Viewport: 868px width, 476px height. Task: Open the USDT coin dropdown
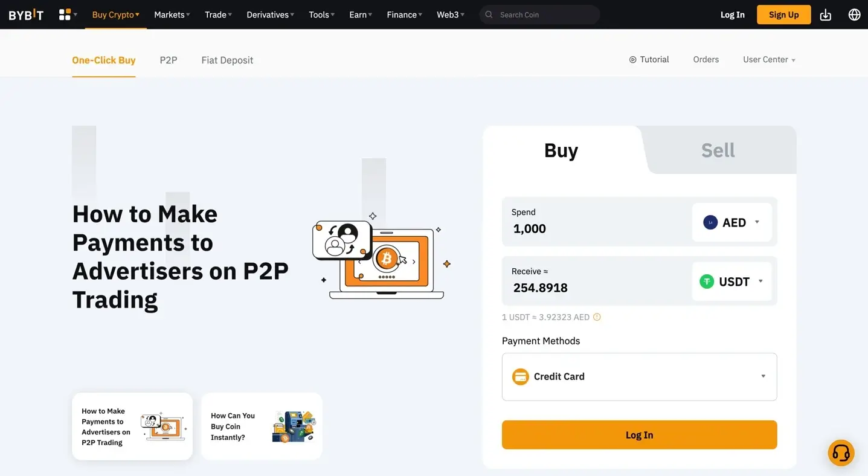click(731, 281)
